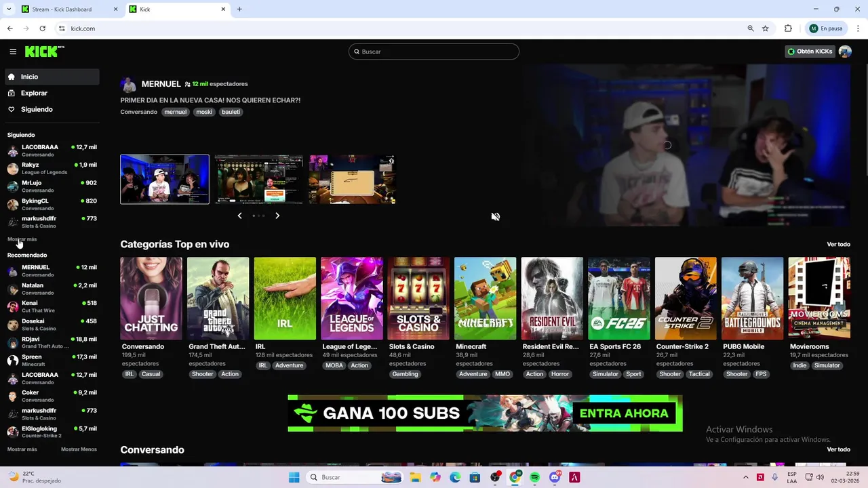Click the Buscar search field
868x488 pixels.
click(434, 52)
